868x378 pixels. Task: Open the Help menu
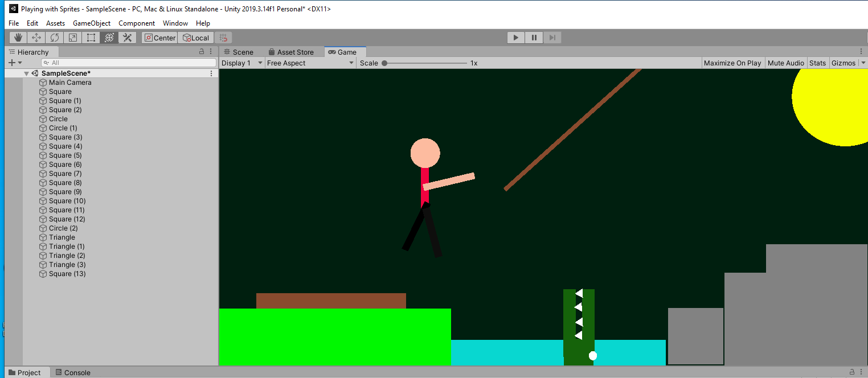(203, 23)
